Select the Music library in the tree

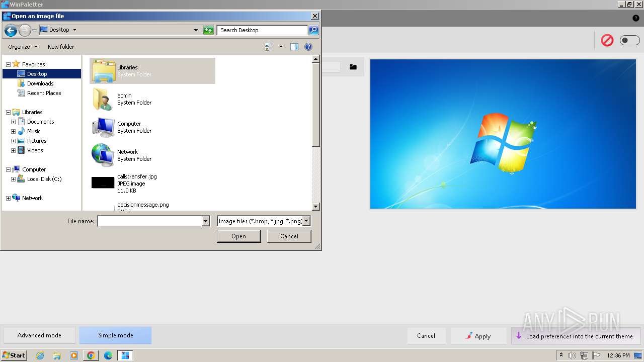pos(34,131)
